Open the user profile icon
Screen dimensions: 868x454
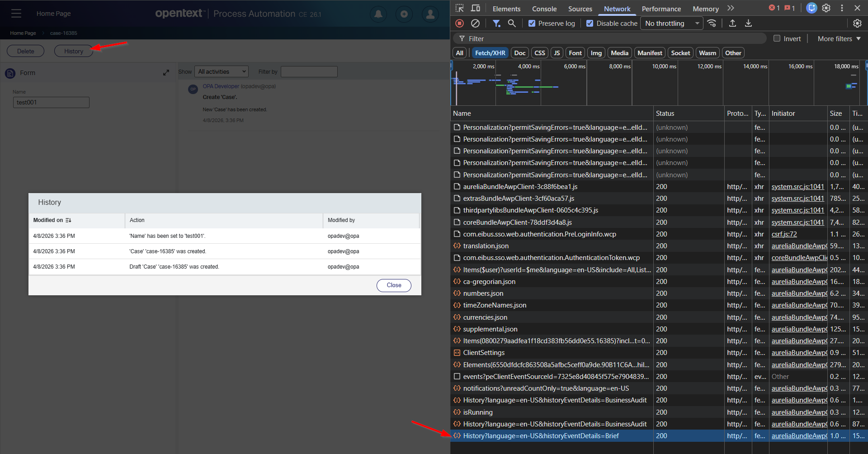point(430,14)
